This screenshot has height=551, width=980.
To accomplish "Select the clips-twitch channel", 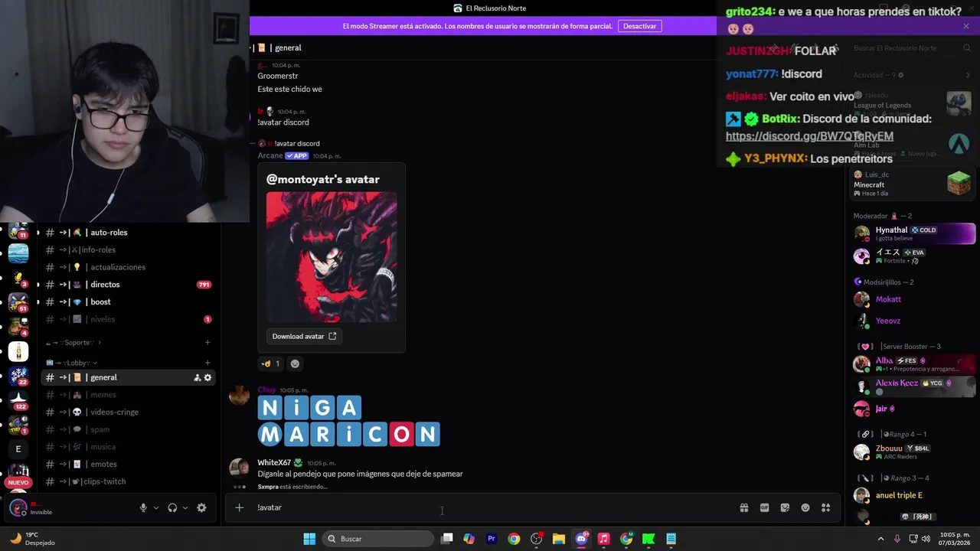I will [127, 481].
